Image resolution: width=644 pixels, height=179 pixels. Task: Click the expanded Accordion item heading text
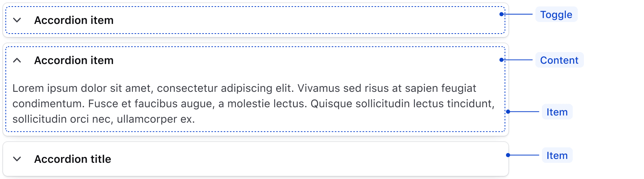tap(74, 60)
